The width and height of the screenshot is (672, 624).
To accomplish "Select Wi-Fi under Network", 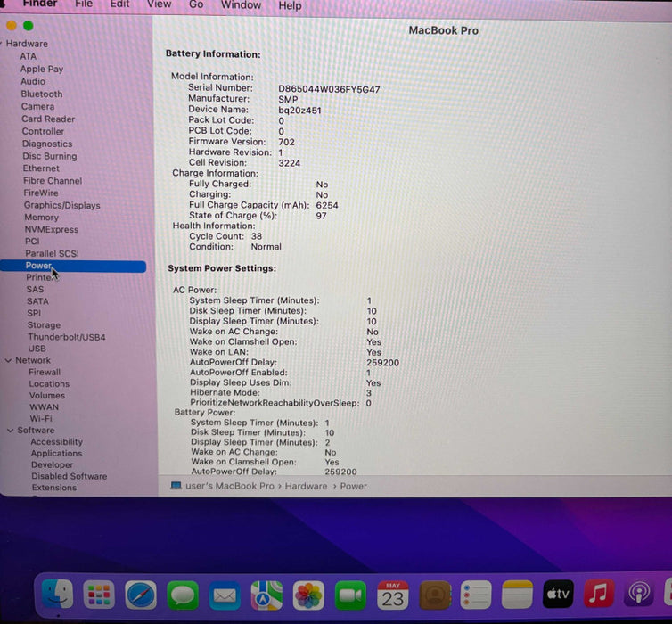I will [x=41, y=418].
